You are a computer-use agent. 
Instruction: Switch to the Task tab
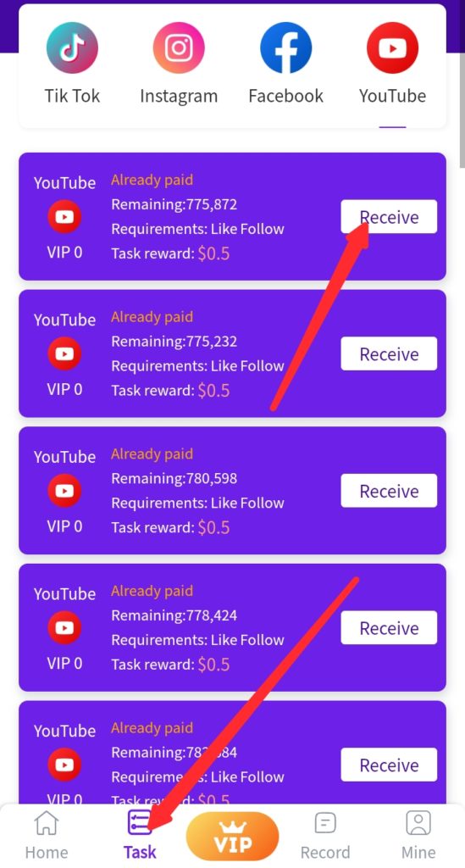pos(140,835)
